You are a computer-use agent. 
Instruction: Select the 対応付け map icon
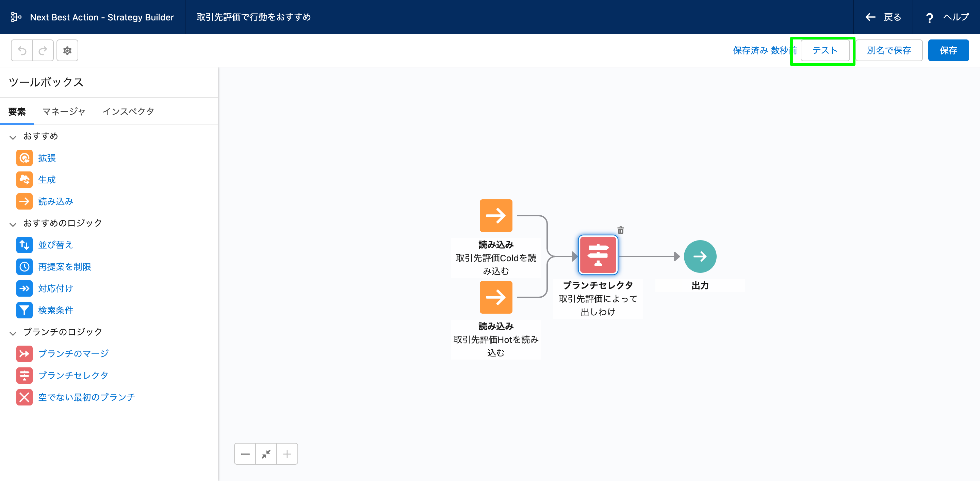[24, 288]
